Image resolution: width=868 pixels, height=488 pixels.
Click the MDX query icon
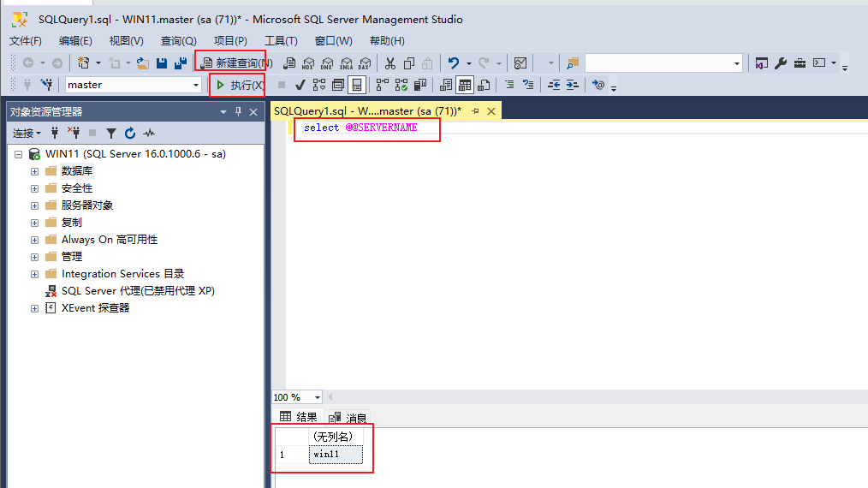tap(308, 63)
